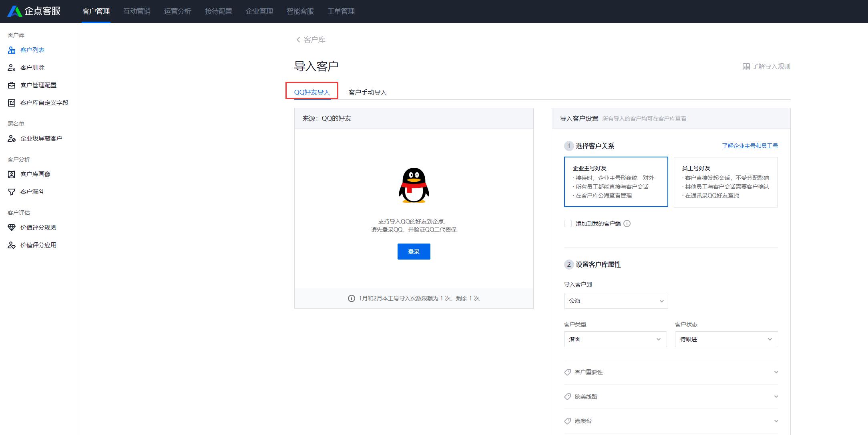
Task: Select the 企业主号好友 relationship card
Action: [x=616, y=181]
